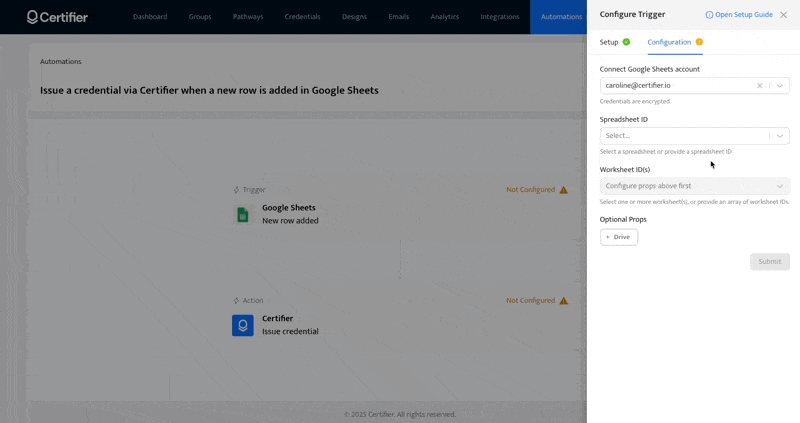Click the Certifier action icon

coord(243,326)
